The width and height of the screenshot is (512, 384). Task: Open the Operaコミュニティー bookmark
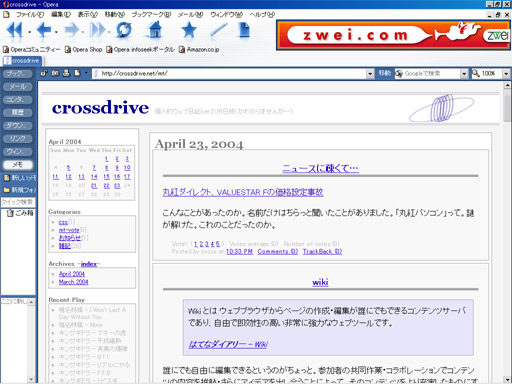(x=32, y=49)
